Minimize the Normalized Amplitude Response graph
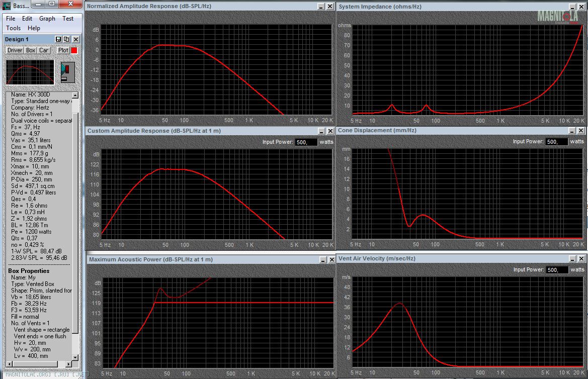 click(321, 7)
